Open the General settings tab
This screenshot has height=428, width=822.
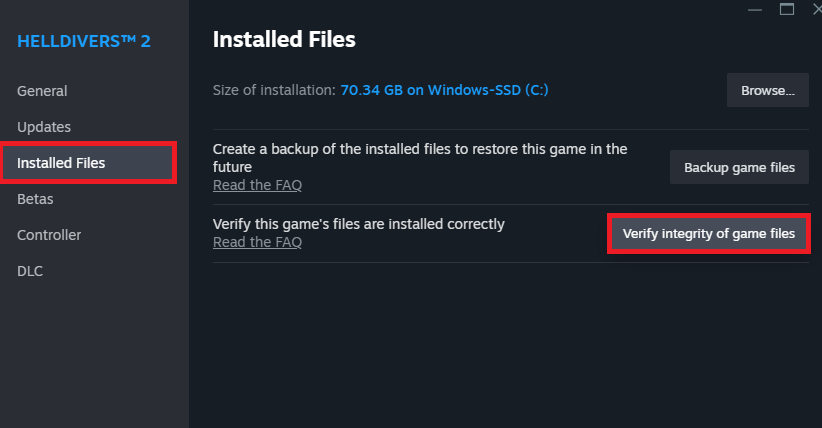[x=42, y=91]
